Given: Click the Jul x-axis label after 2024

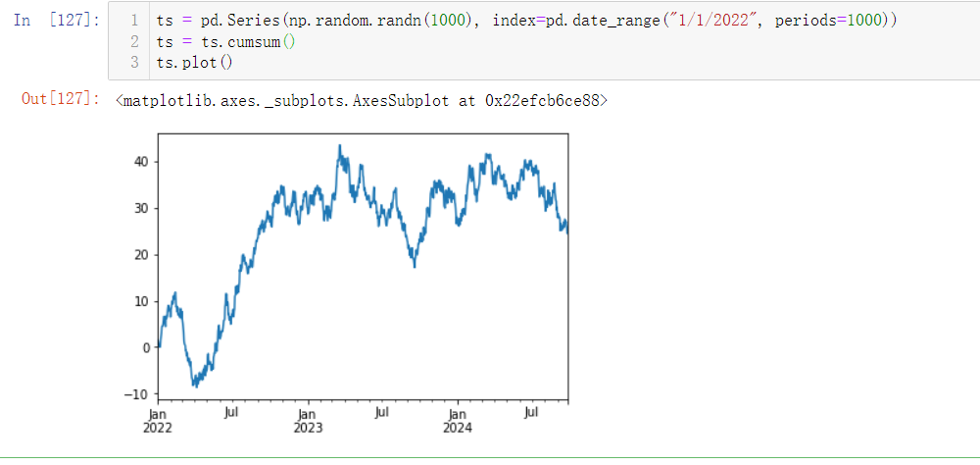Looking at the screenshot, I should coord(532,413).
